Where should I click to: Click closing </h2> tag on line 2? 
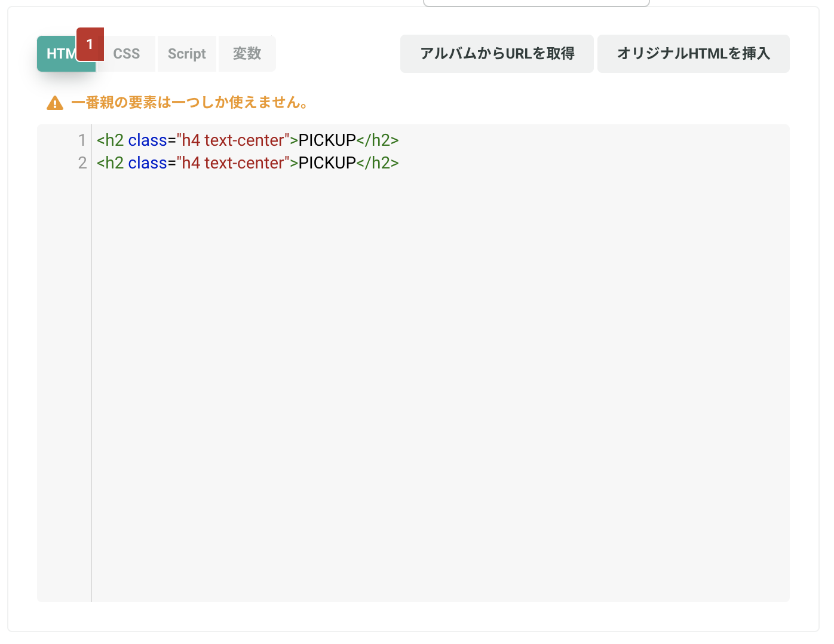tap(378, 163)
